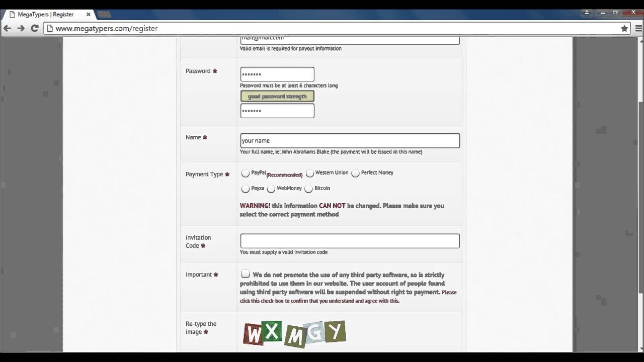Click the 'Invitation Code' label
Screen dimensions: 644x362
[x=198, y=242]
